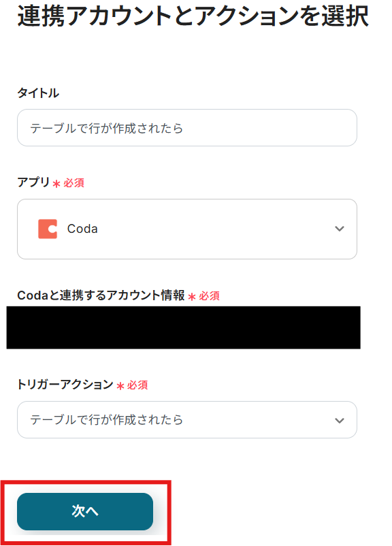This screenshot has height=546, width=392.
Task: Click the アプリ field label
Action: click(33, 182)
